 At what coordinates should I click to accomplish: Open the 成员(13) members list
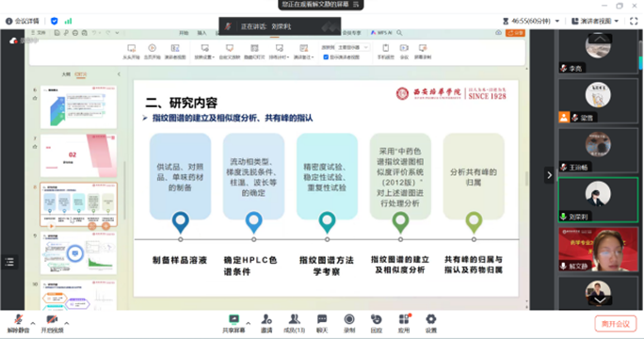coord(294,323)
